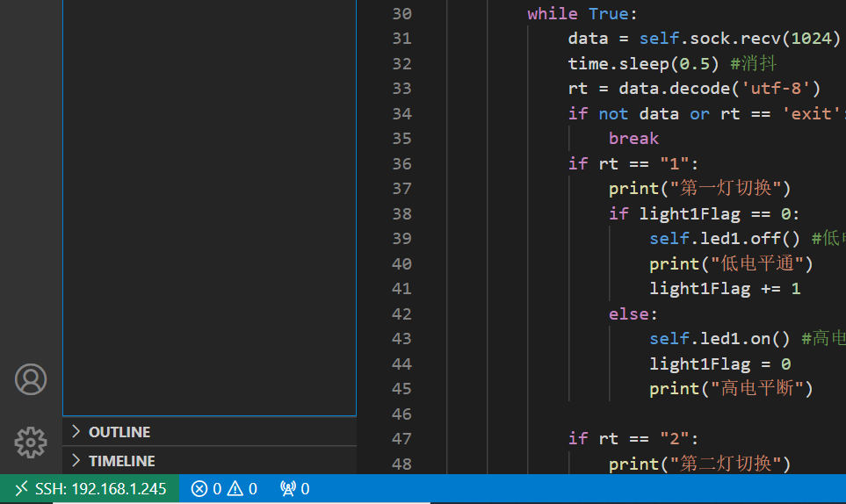The image size is (846, 504).
Task: Click 'if light1Flag == 0:' line
Action: pos(704,214)
